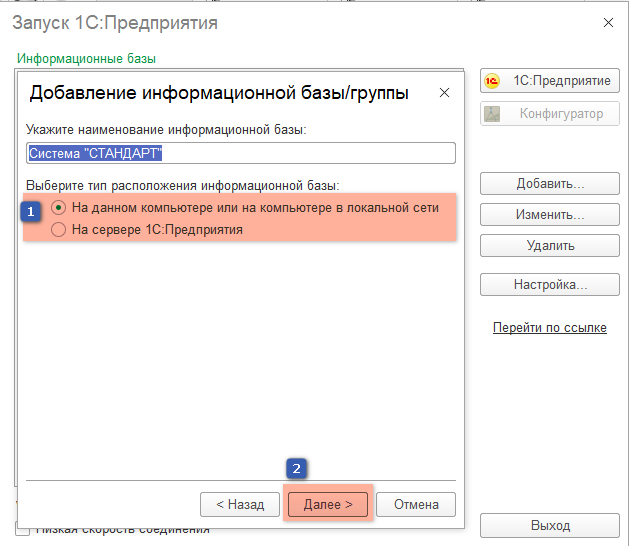Image resolution: width=629 pixels, height=546 pixels.
Task: Click the 'Информационные базы' heading text
Action: (86, 59)
